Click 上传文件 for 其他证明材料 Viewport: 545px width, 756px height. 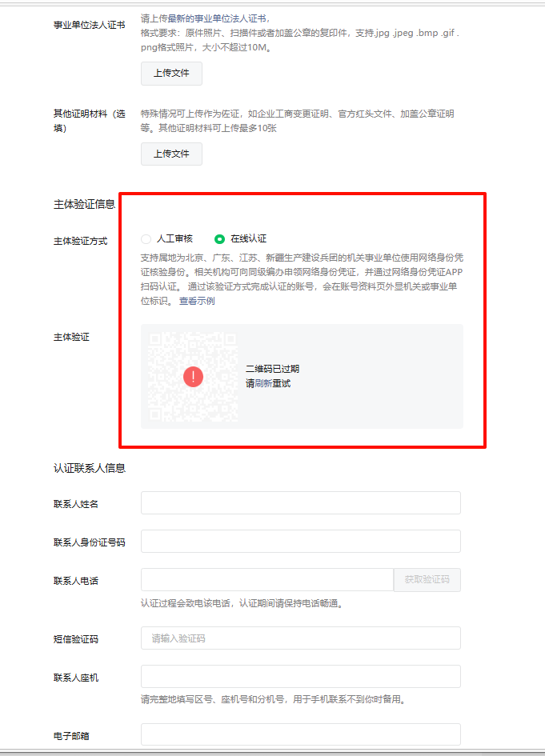pos(171,154)
